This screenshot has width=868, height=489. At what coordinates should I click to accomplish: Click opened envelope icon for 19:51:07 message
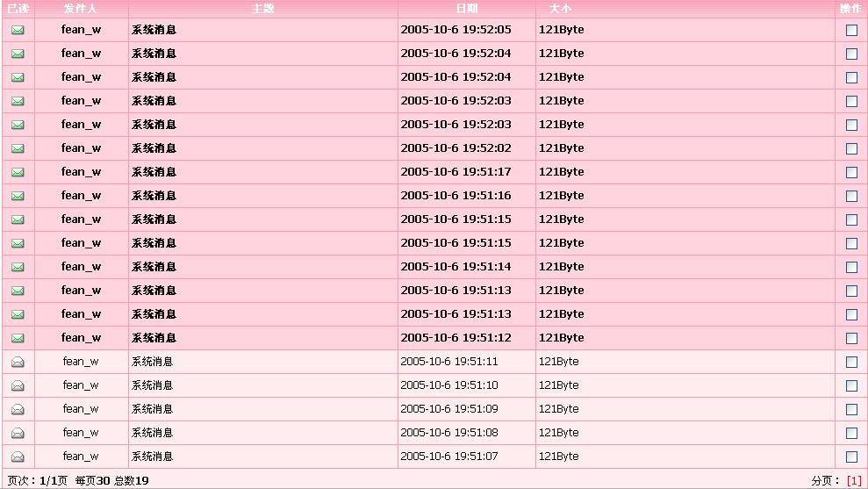pos(18,457)
